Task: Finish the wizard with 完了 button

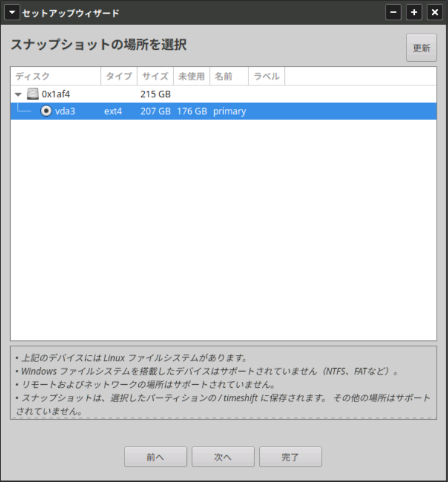Action: tap(291, 457)
